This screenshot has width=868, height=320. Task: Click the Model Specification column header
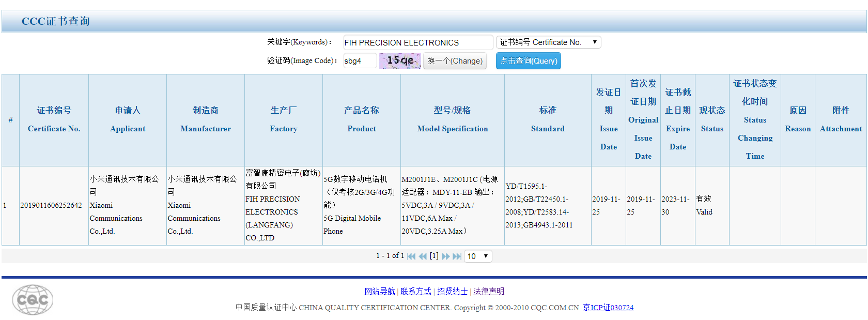[453, 120]
